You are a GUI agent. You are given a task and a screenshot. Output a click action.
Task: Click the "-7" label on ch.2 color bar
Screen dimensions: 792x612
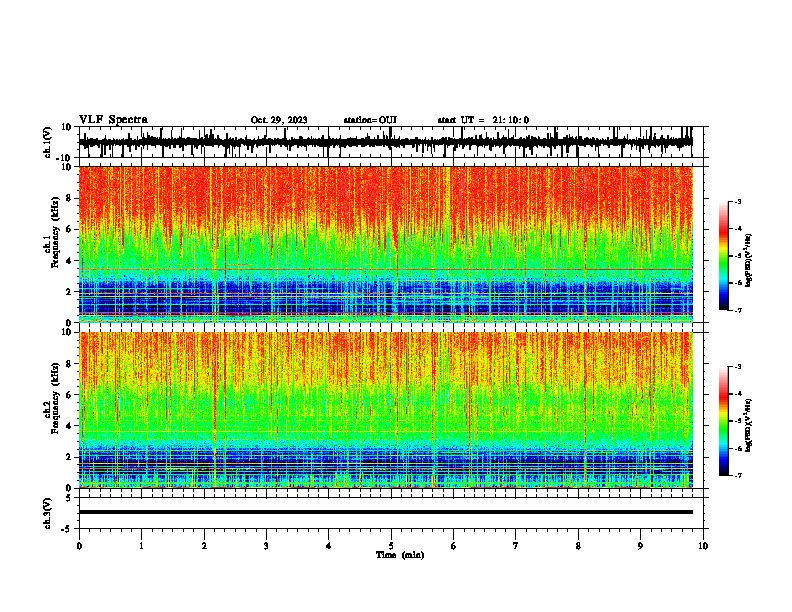tap(737, 476)
